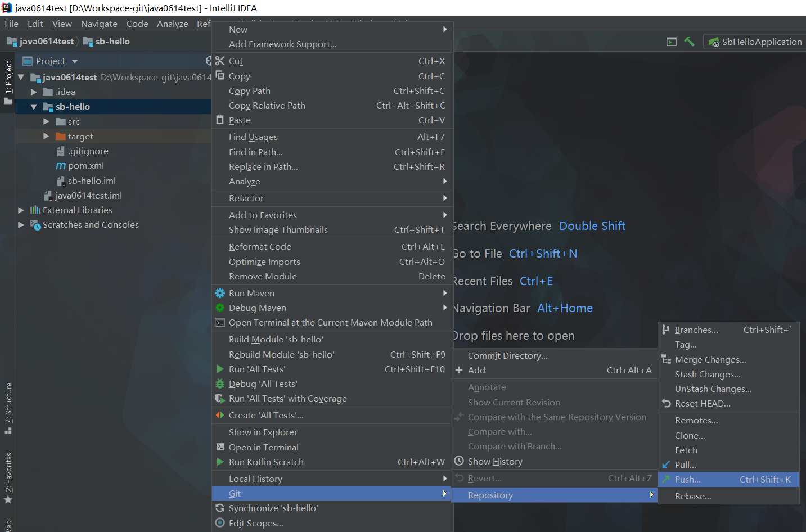Click the Show History clock icon

(459, 461)
